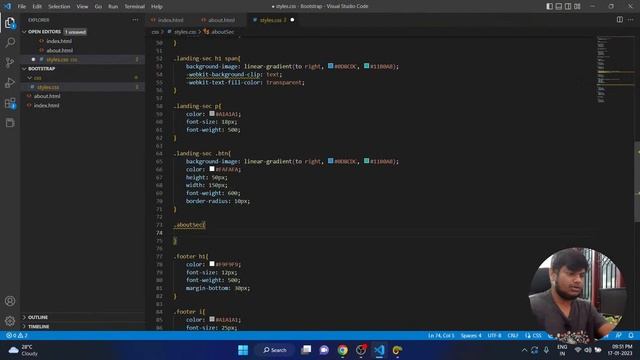The height and width of the screenshot is (360, 640).
Task: Open the Source Control view
Action: (10, 62)
